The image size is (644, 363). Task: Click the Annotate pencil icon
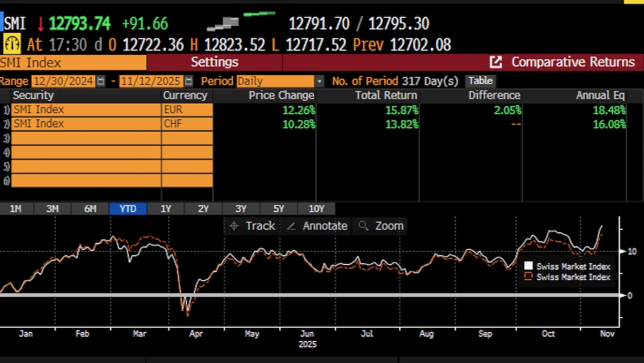click(x=291, y=226)
